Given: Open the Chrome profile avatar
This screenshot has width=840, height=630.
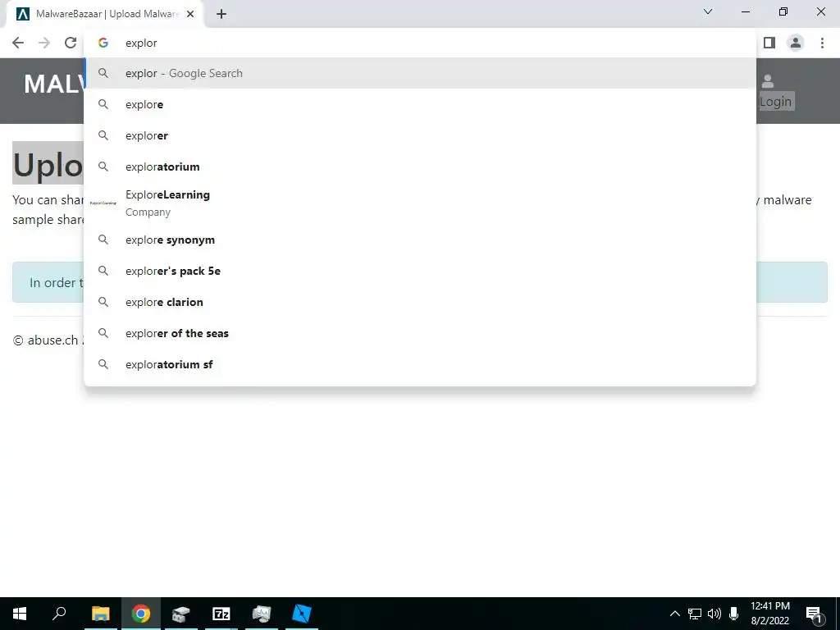Looking at the screenshot, I should (796, 43).
